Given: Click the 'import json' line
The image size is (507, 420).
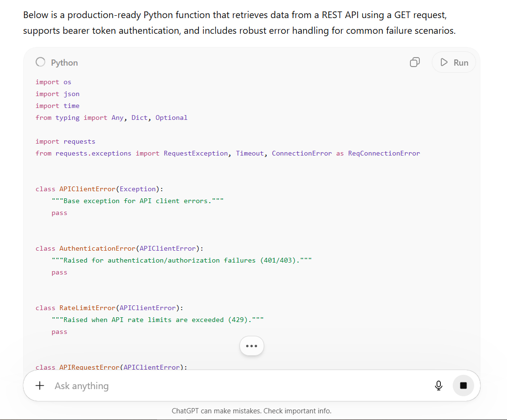Looking at the screenshot, I should [x=58, y=94].
